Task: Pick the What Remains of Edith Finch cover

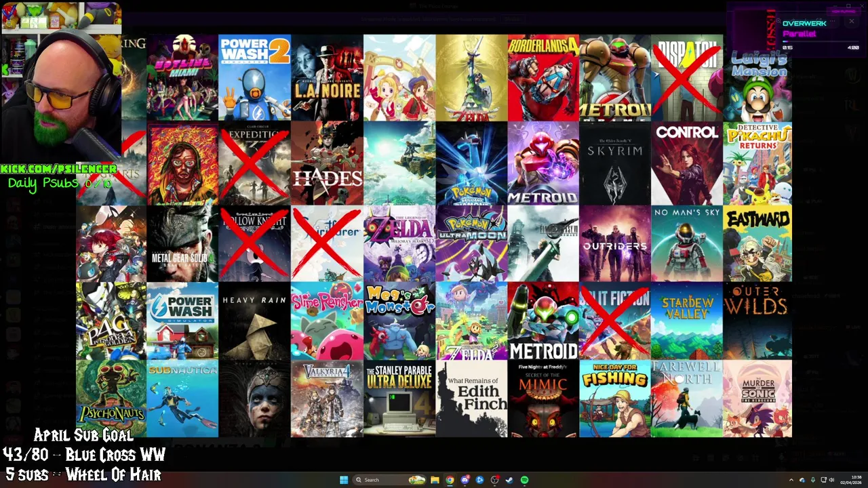Action: (471, 399)
